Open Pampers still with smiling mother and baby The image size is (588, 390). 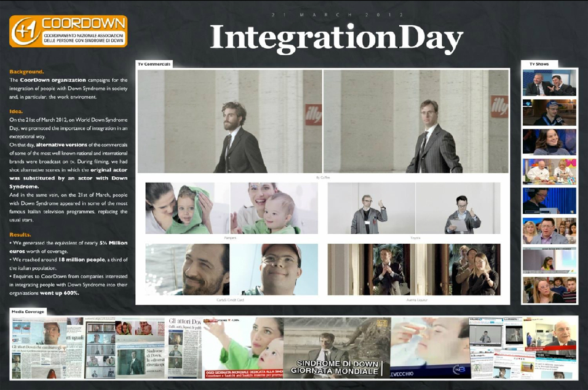pyautogui.click(x=274, y=209)
